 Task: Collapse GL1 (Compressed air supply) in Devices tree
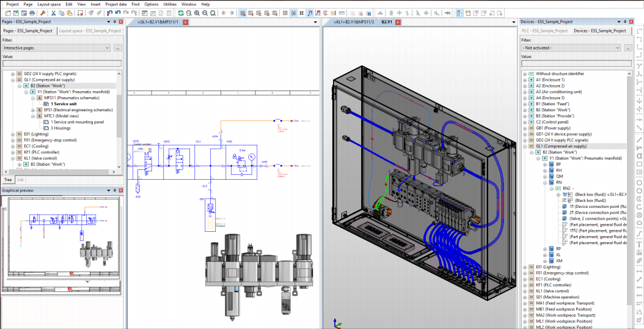[524, 146]
